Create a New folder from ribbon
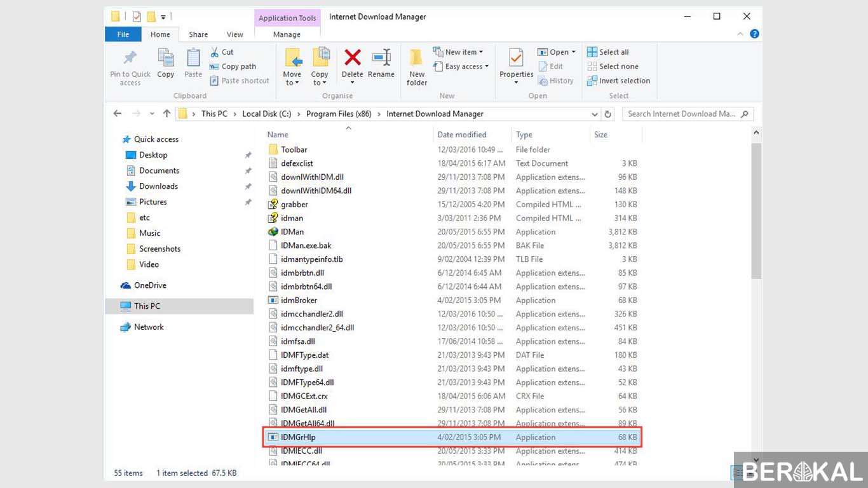 [x=417, y=67]
